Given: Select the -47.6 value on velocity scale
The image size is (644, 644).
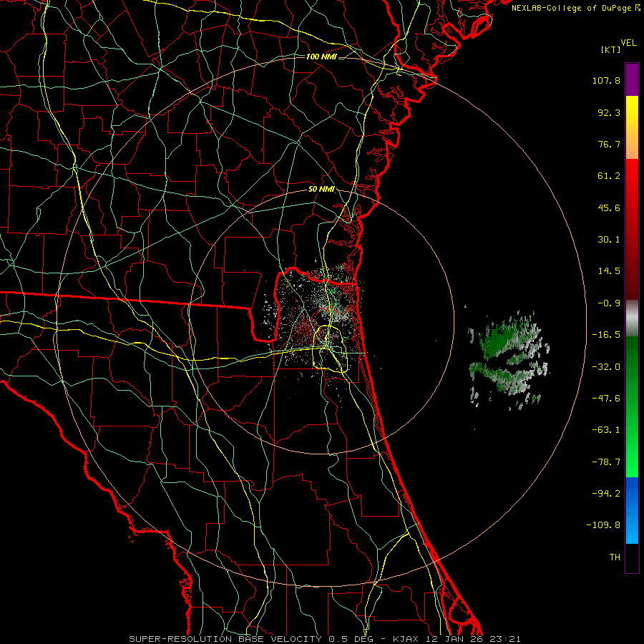Looking at the screenshot, I should tap(606, 399).
